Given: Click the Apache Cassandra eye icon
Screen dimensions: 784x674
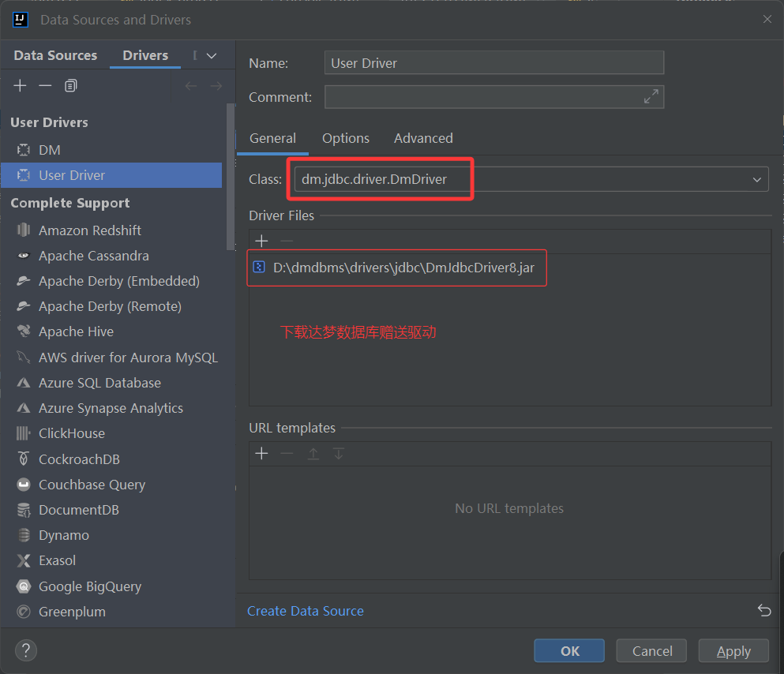Looking at the screenshot, I should pyautogui.click(x=24, y=255).
